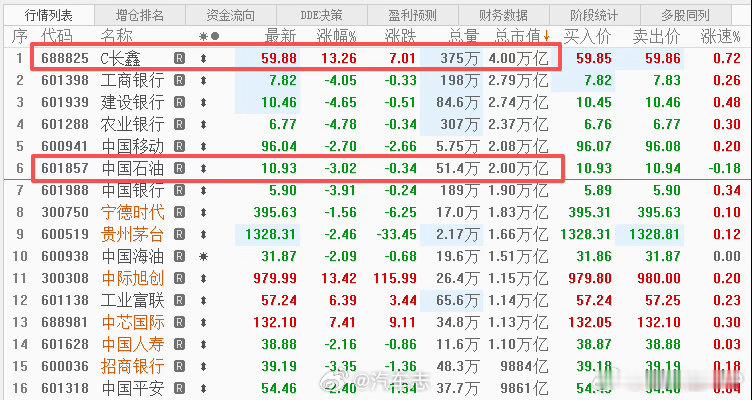Click the R badge beside 中国银行

click(179, 190)
